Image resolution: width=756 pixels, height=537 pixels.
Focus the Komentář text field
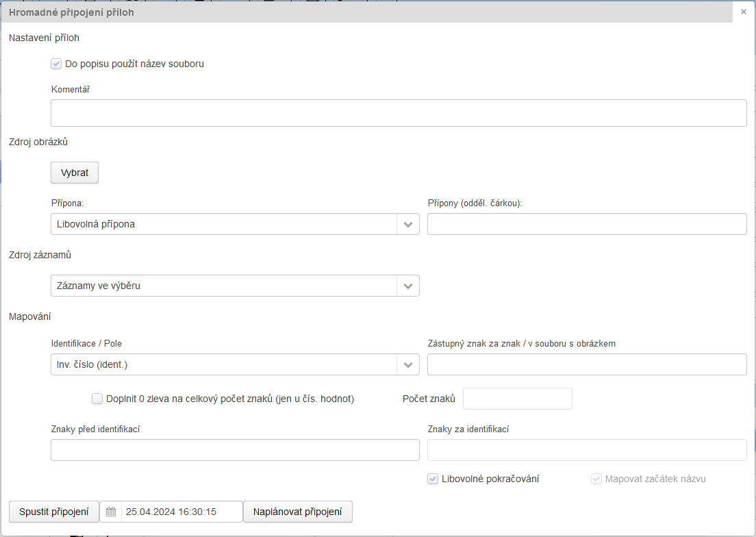[399, 113]
